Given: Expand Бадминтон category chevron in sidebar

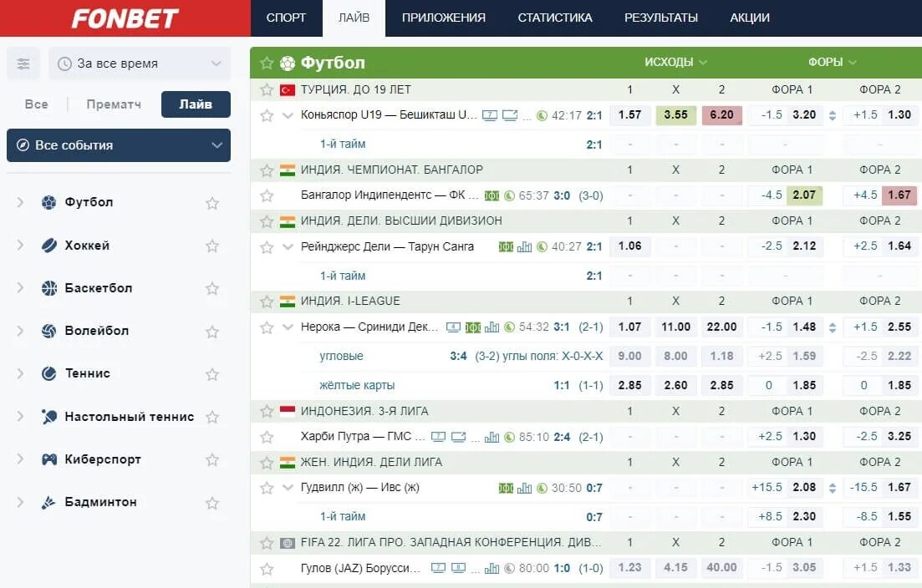Looking at the screenshot, I should [21, 502].
